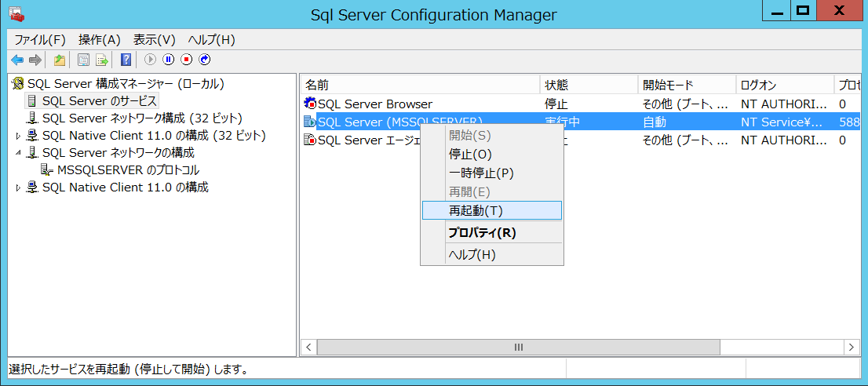The image size is (868, 386).
Task: Click icon beside SQL Server ネットワーク構成 (32 ビット)
Action: click(33, 118)
